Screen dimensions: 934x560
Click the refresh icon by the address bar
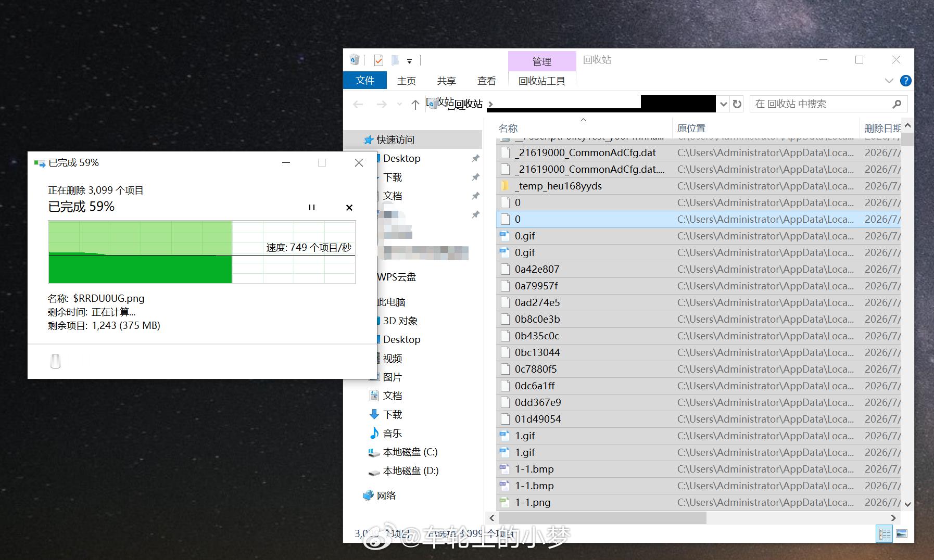737,104
